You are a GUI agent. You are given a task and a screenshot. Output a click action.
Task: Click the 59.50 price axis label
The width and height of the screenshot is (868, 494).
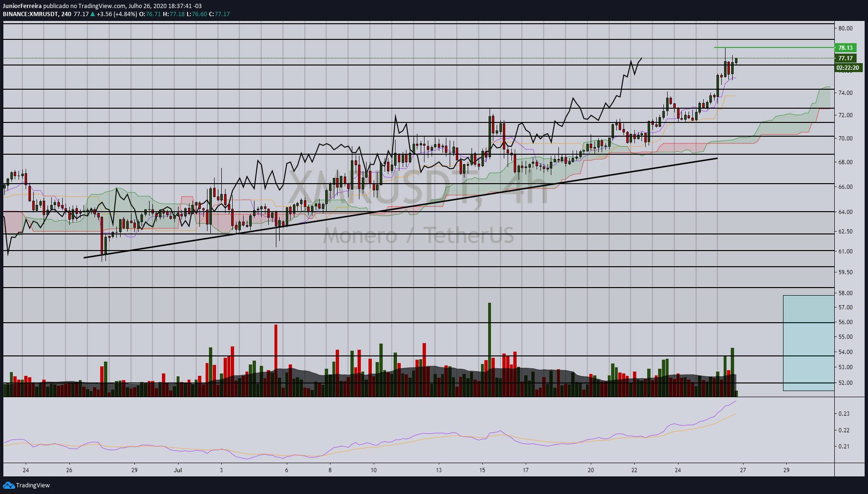click(x=845, y=272)
